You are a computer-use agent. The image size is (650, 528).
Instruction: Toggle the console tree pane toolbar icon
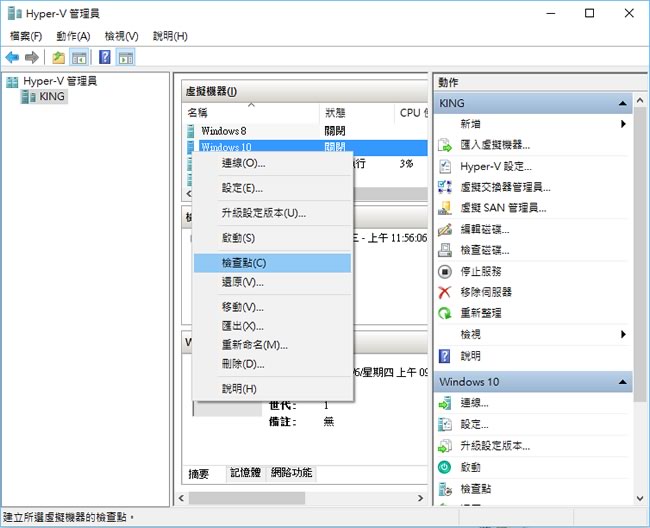(79, 57)
